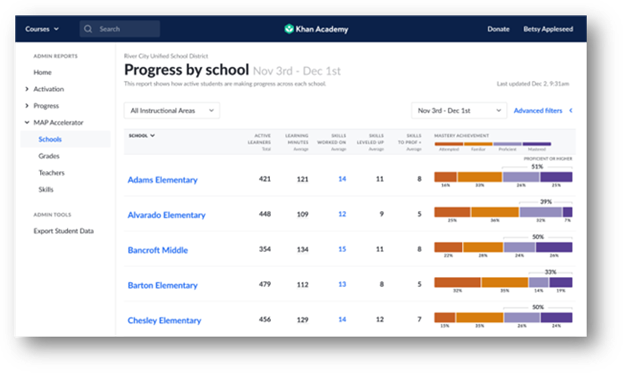The image size is (624, 373).
Task: Click the Mastery Achievement column header
Action: coord(461,136)
